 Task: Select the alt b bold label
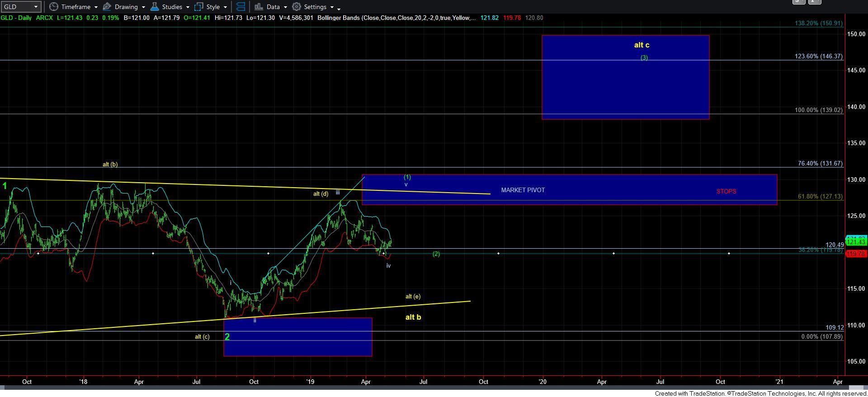pyautogui.click(x=413, y=317)
